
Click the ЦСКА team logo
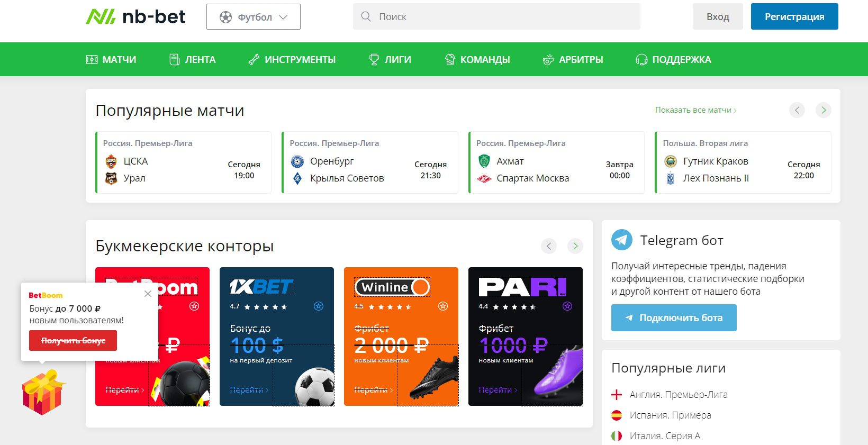(111, 161)
